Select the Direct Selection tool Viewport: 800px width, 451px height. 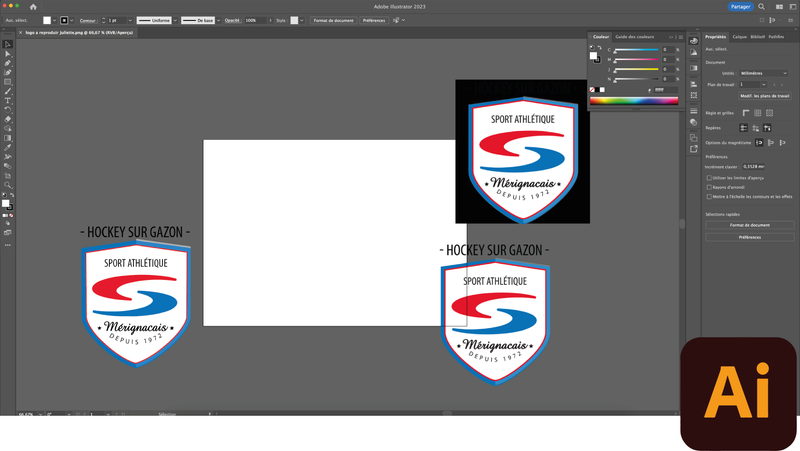coord(8,54)
